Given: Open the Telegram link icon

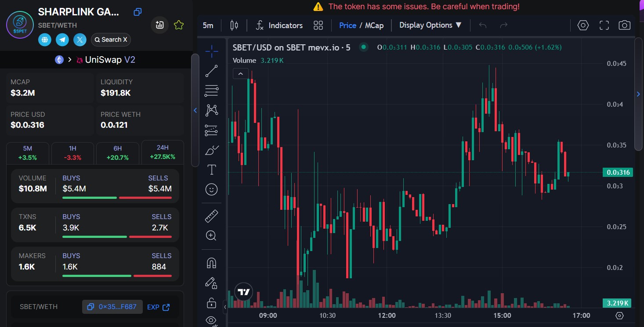Looking at the screenshot, I should pyautogui.click(x=62, y=40).
